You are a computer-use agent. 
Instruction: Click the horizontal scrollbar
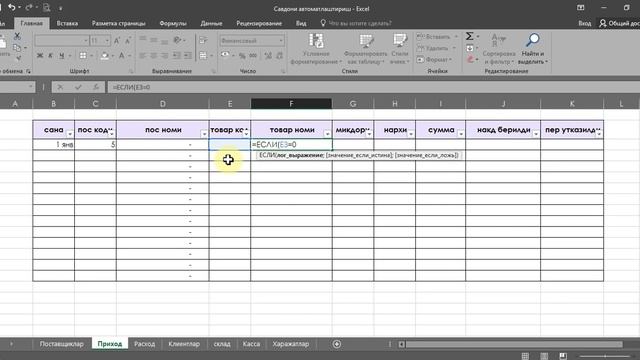coord(514,344)
